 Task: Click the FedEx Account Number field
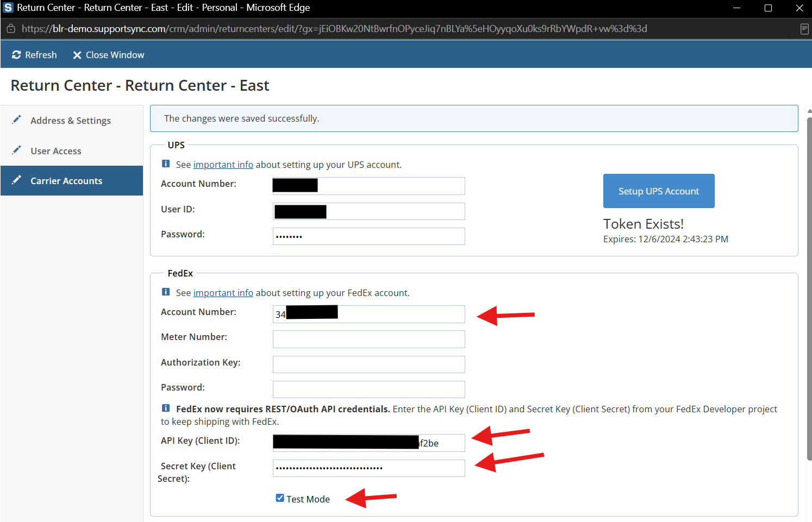(x=369, y=314)
